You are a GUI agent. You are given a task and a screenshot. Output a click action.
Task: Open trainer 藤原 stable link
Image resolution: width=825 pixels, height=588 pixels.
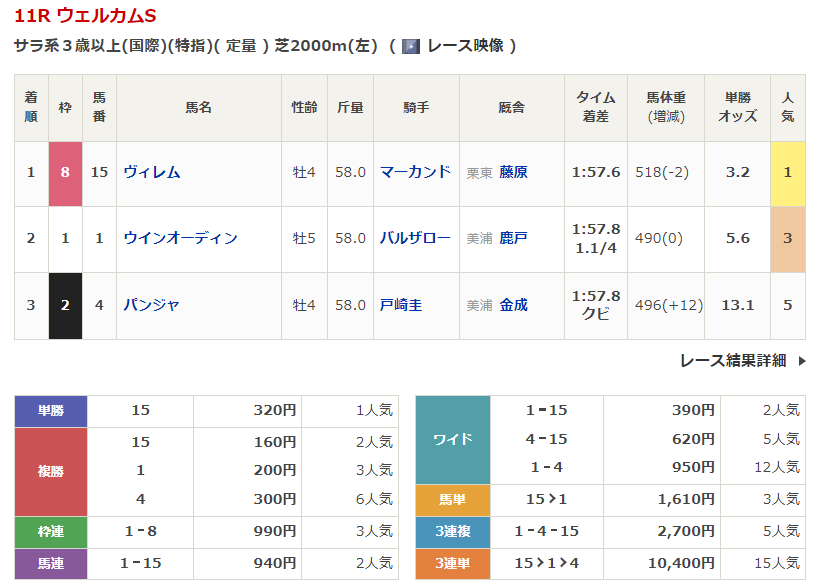point(513,172)
